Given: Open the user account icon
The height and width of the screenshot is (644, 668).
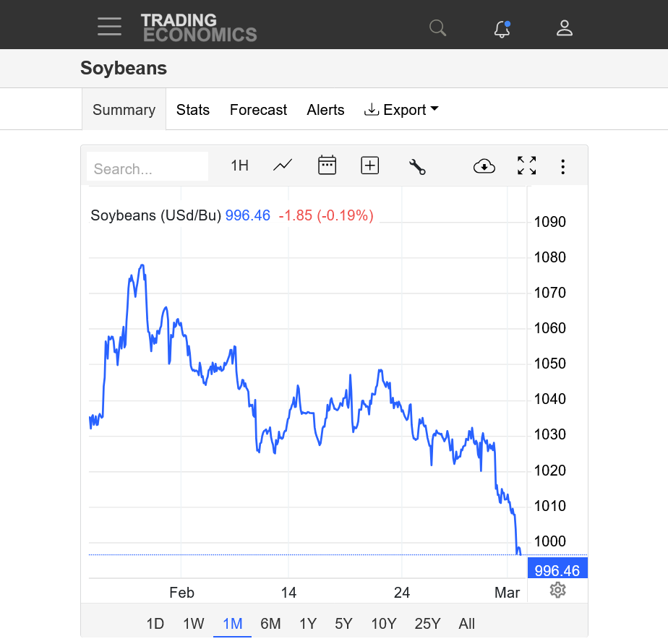Looking at the screenshot, I should [x=564, y=28].
